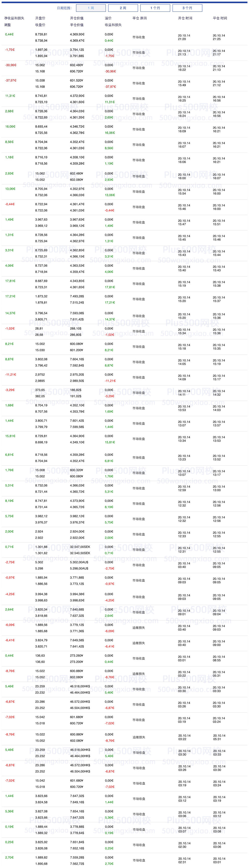Click the 净收益和损失 column header
This screenshot has width=249, height=868.
(14, 18)
